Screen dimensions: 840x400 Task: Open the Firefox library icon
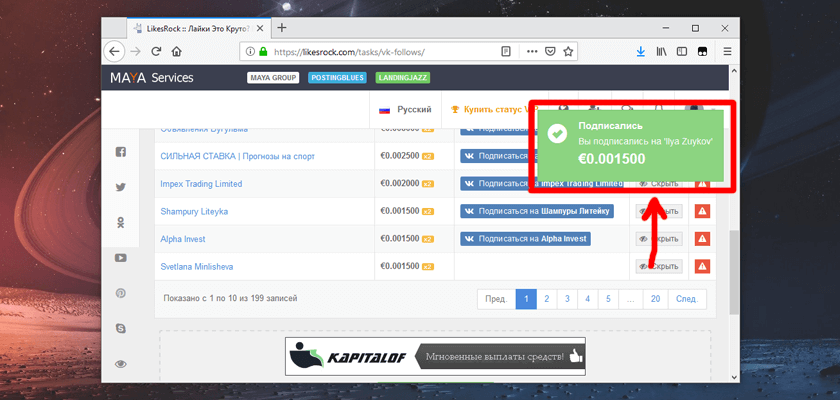coord(662,51)
